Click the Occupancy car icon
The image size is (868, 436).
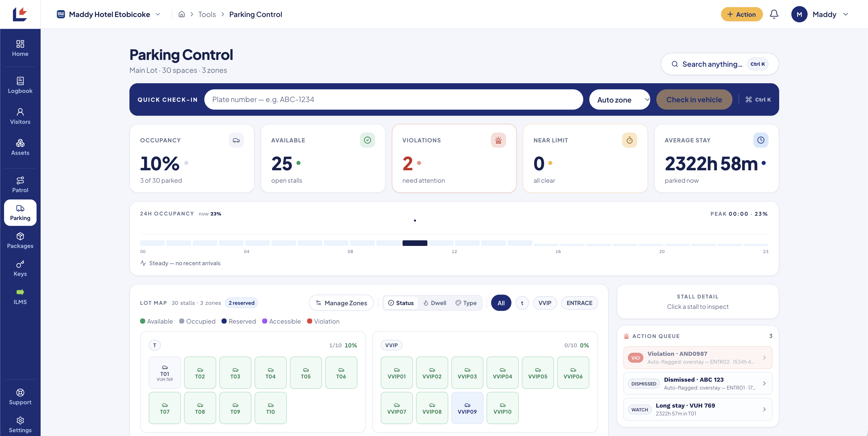(x=236, y=140)
